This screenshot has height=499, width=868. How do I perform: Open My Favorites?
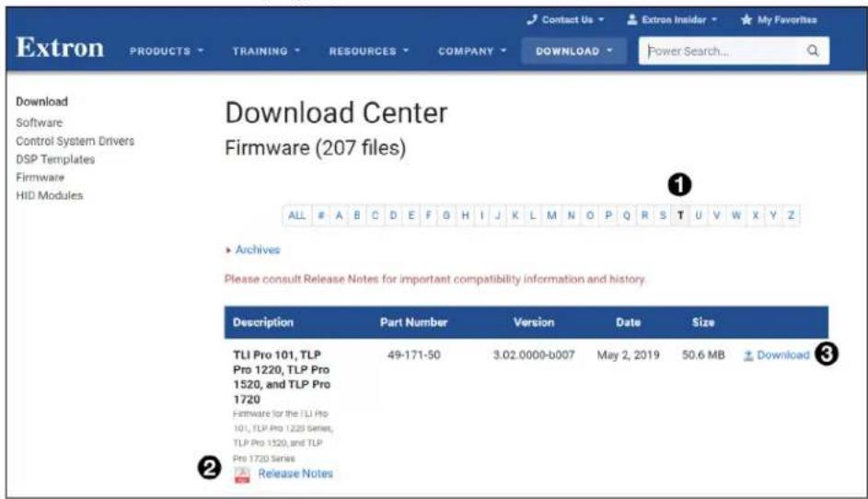pos(779,20)
